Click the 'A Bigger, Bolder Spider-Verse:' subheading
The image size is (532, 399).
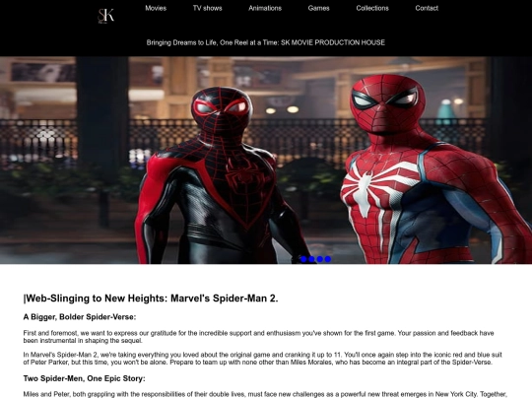[x=80, y=317]
